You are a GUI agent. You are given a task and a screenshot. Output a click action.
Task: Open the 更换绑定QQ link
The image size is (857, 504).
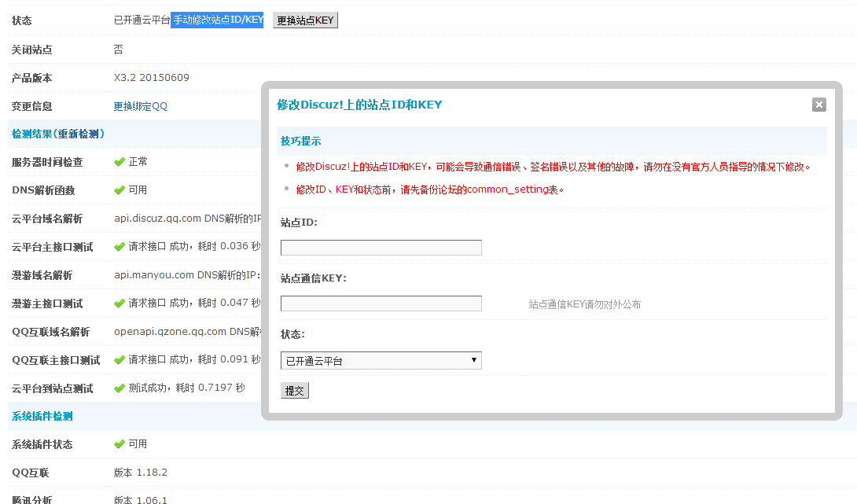[x=141, y=106]
